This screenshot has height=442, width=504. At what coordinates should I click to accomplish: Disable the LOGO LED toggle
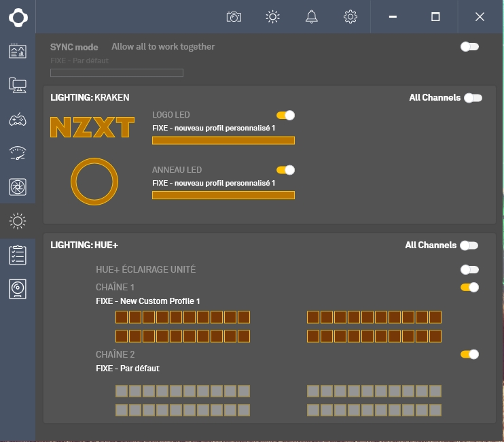[x=285, y=115]
